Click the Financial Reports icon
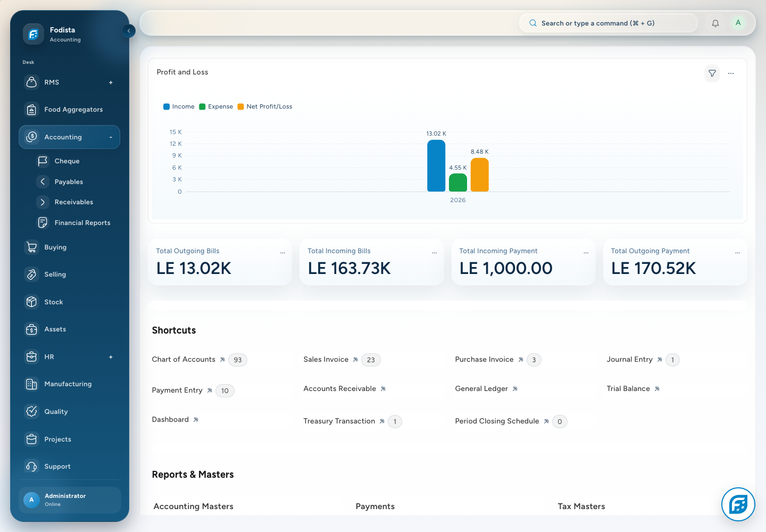766x532 pixels. click(x=43, y=223)
